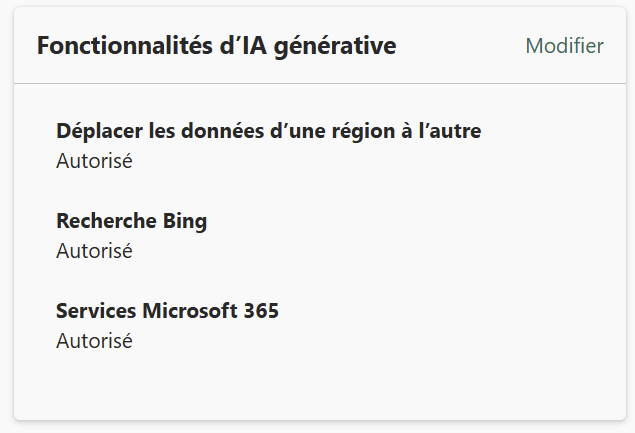Click the "Fonctionnalités d'IA générative" card heading

click(216, 46)
